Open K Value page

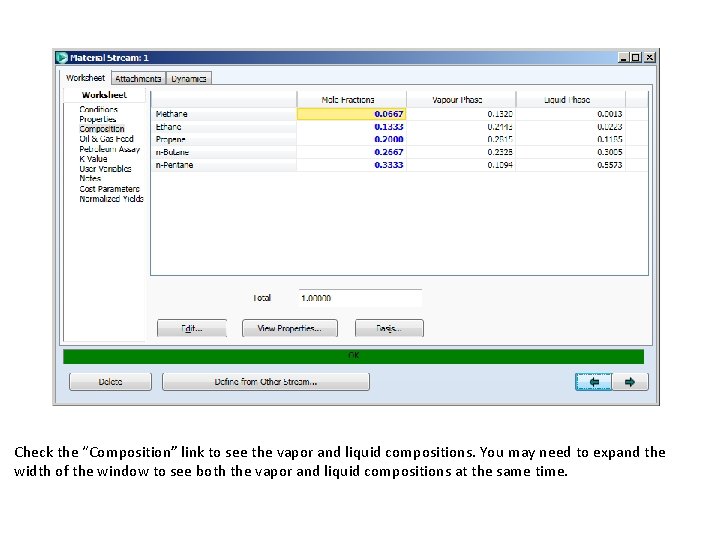click(x=93, y=159)
